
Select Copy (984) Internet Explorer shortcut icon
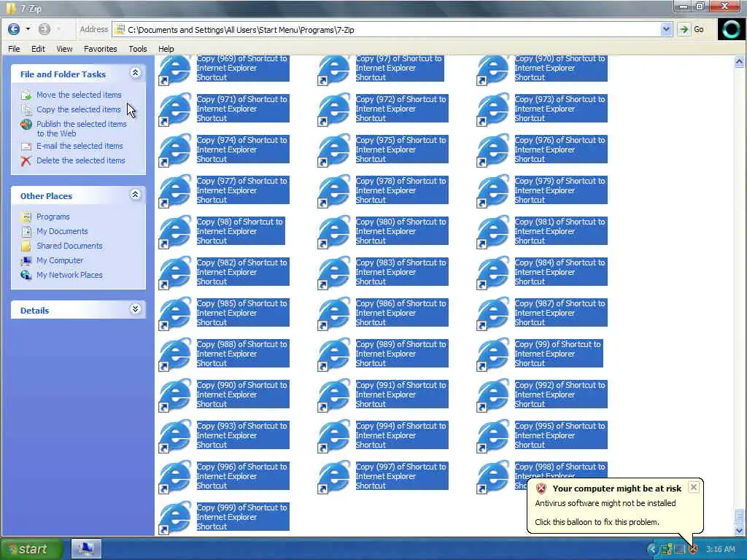pyautogui.click(x=492, y=273)
